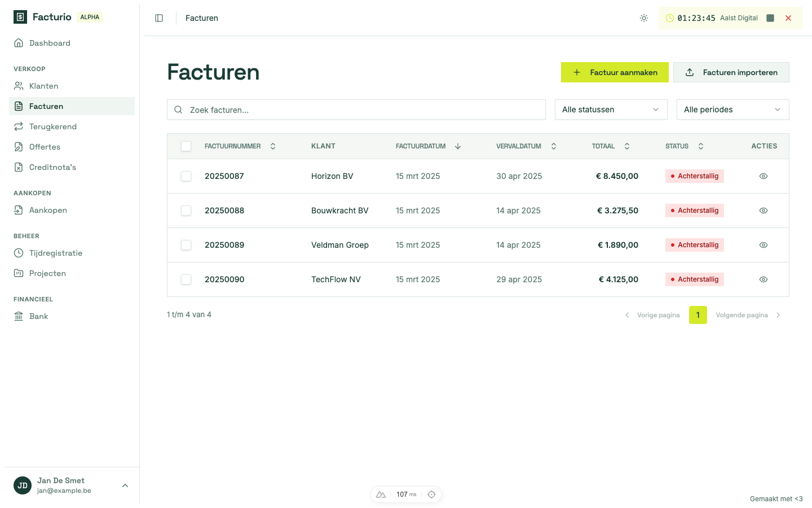Switch theme with the sun icon
812x508 pixels.
point(644,18)
